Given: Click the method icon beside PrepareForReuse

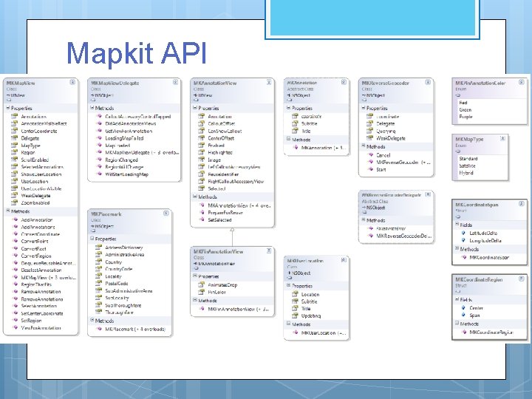Looking at the screenshot, I should coord(202,213).
